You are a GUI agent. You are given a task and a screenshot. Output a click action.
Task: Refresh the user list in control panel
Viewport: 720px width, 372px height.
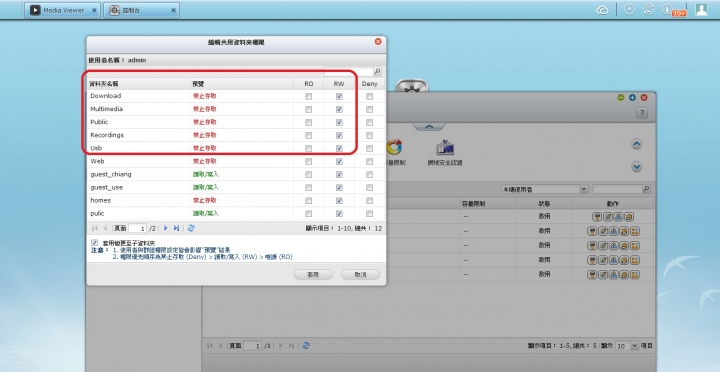(x=306, y=345)
